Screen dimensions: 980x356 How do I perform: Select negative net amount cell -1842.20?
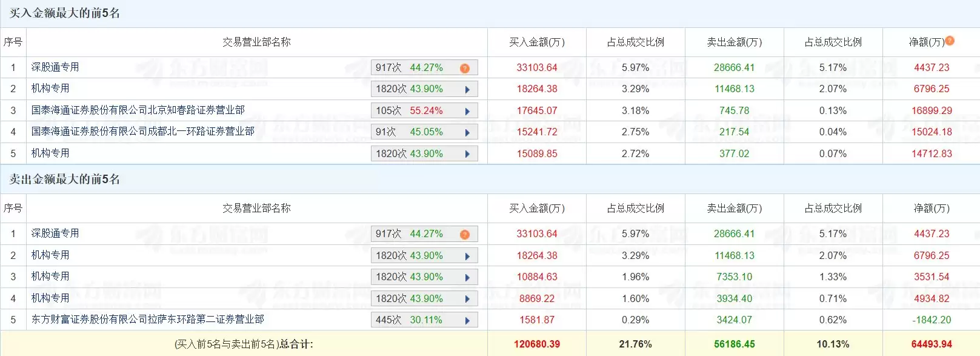point(932,320)
